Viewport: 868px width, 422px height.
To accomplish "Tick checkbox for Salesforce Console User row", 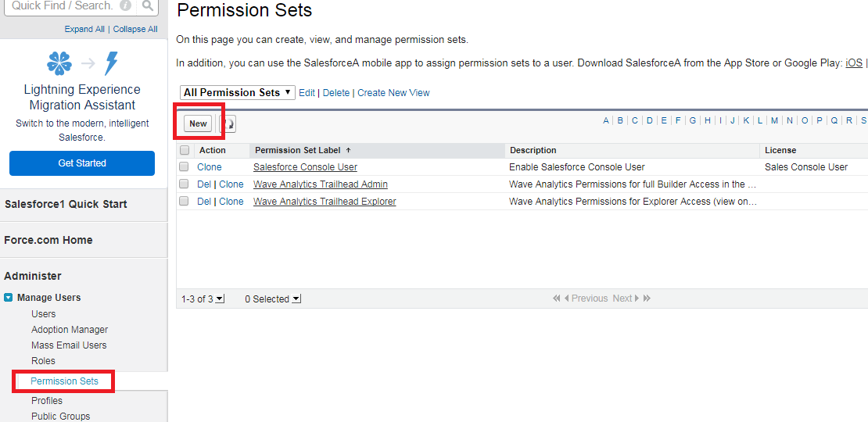I will point(184,167).
